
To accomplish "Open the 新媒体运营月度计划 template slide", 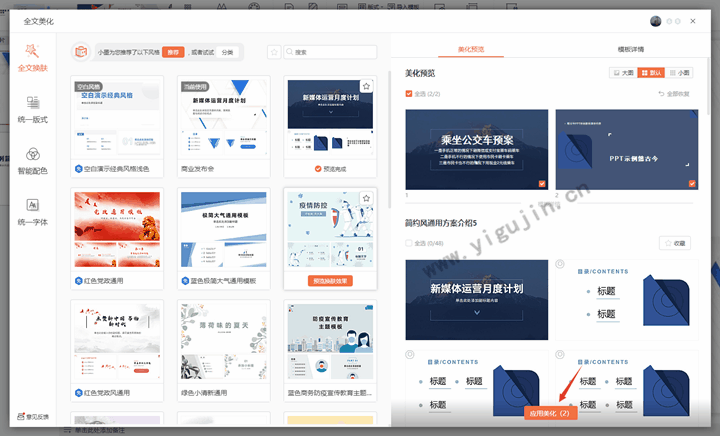I will [x=477, y=300].
